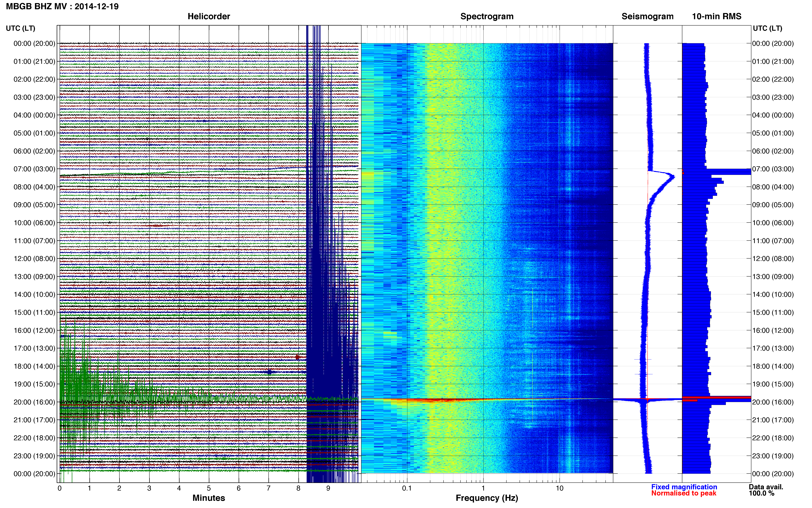Image resolution: width=812 pixels, height=508 pixels.
Task: Click the "Fixed magnification" legend entry
Action: pyautogui.click(x=684, y=487)
